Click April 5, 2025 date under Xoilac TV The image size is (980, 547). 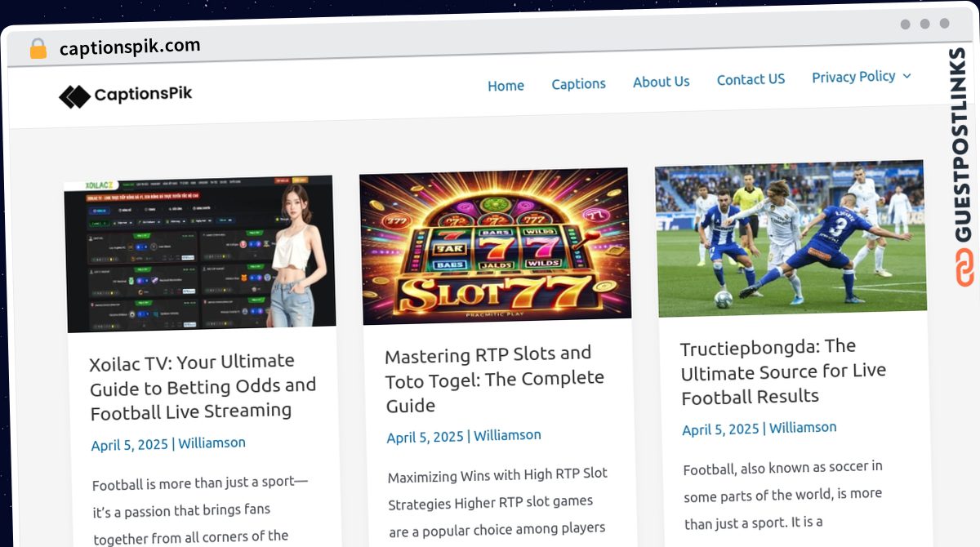click(131, 445)
